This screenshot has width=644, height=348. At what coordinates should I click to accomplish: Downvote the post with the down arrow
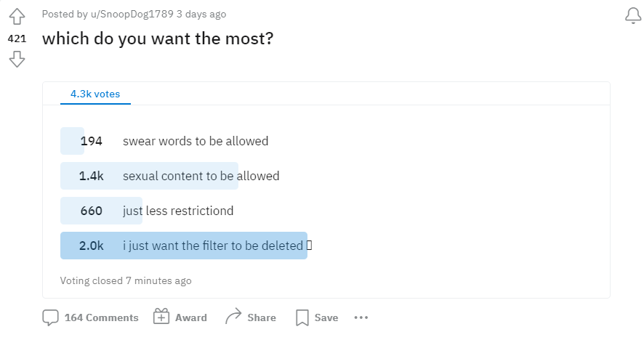point(17,59)
